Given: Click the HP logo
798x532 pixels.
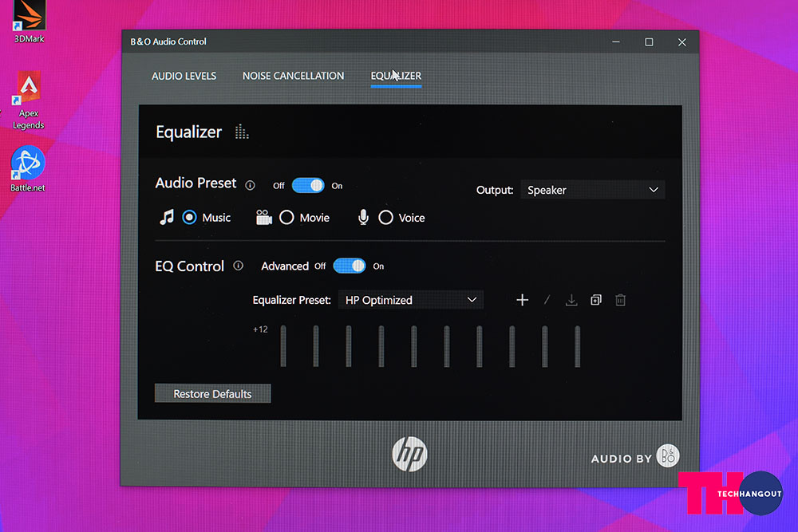Looking at the screenshot, I should (x=409, y=454).
